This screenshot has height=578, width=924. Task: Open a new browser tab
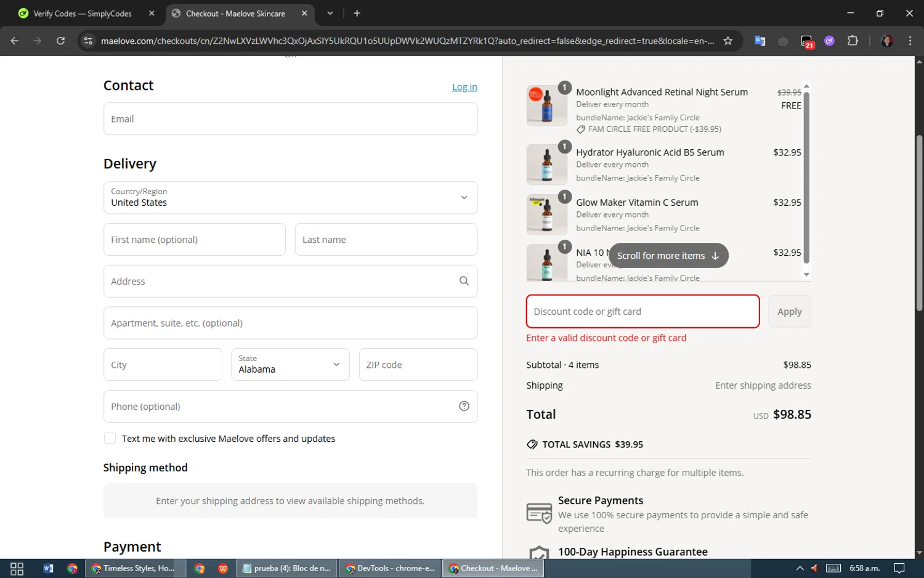coord(357,13)
